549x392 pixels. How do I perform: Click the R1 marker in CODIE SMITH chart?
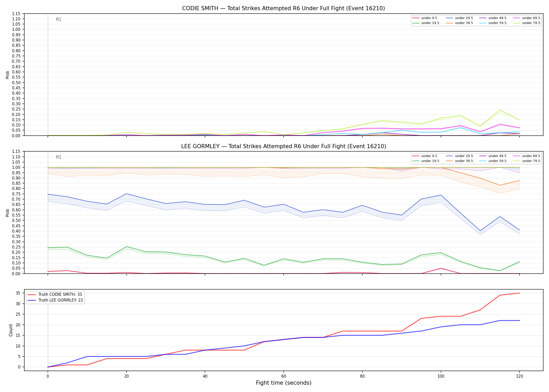(59, 19)
